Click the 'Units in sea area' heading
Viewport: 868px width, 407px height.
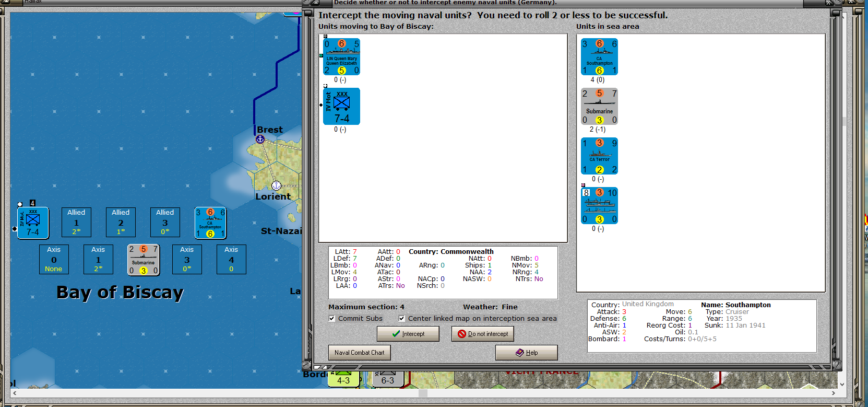point(608,27)
